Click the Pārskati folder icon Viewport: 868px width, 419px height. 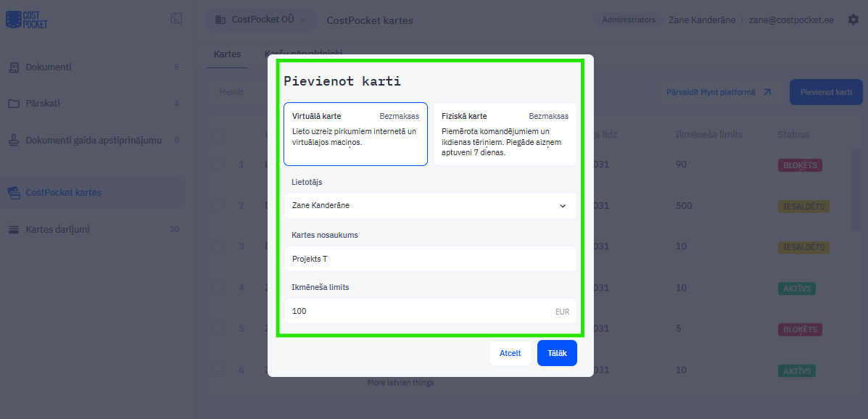[x=14, y=104]
